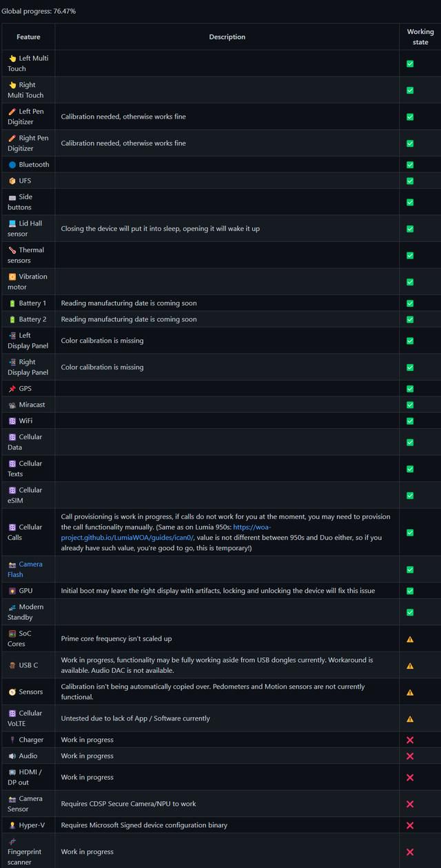This screenshot has height=868, width=441.
Task: Click the green checkmark for Bluetooth
Action: (x=410, y=165)
